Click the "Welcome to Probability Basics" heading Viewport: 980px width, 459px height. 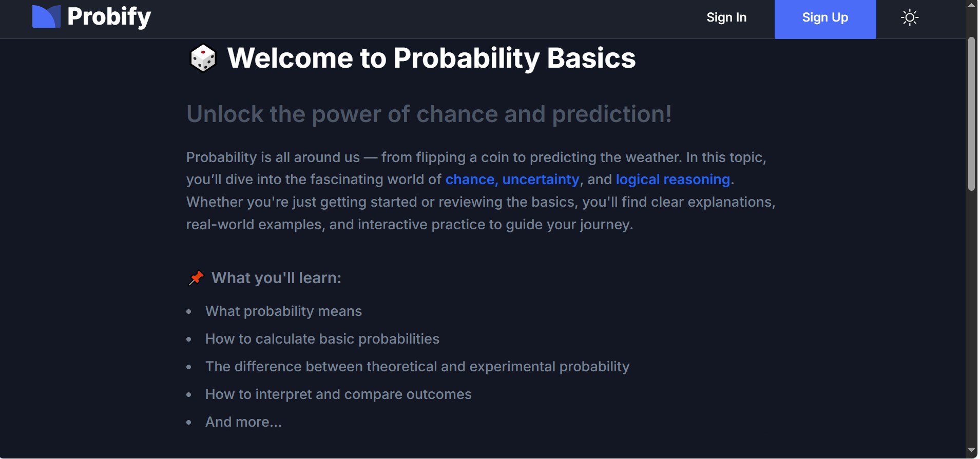click(431, 58)
